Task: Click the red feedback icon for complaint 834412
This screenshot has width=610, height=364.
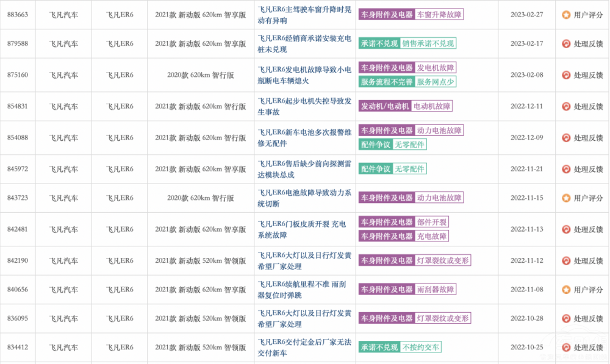Action: [x=566, y=348]
